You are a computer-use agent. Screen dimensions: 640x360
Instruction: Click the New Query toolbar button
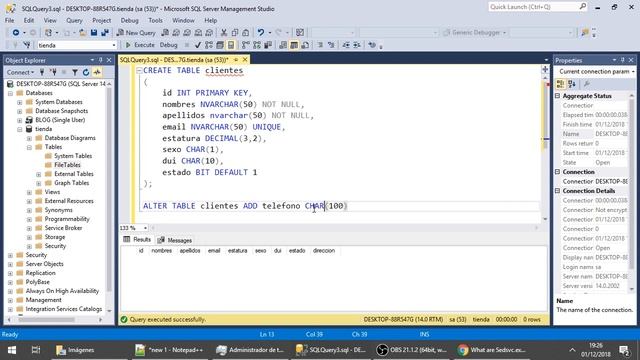tap(136, 33)
